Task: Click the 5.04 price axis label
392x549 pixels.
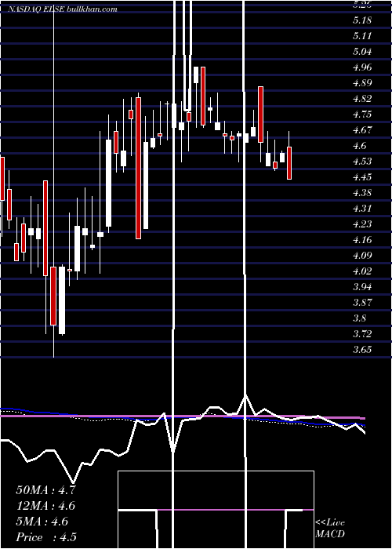Action: (x=362, y=52)
